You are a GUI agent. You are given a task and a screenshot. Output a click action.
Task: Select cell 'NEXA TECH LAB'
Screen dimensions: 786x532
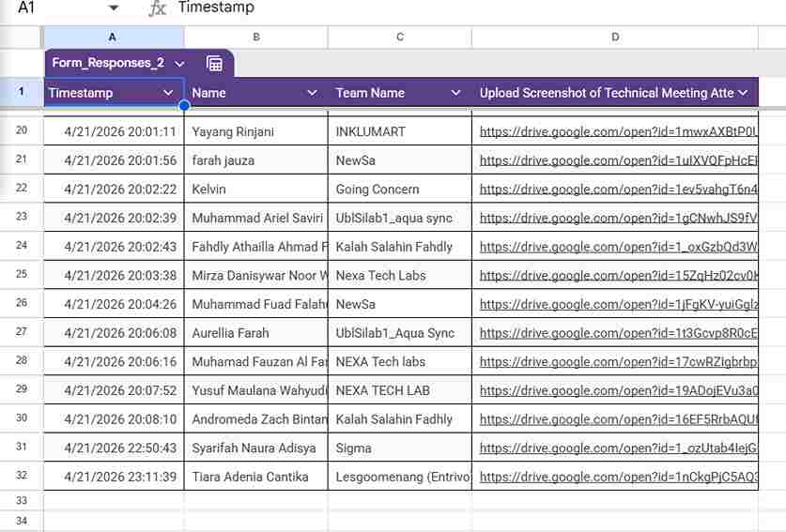pos(400,390)
